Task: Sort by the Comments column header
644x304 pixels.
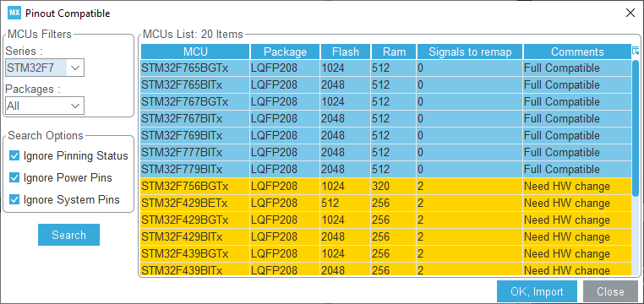Action: pos(577,52)
